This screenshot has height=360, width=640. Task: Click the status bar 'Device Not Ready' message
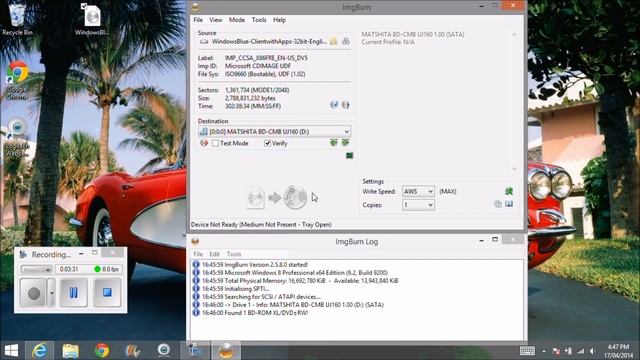(261, 224)
